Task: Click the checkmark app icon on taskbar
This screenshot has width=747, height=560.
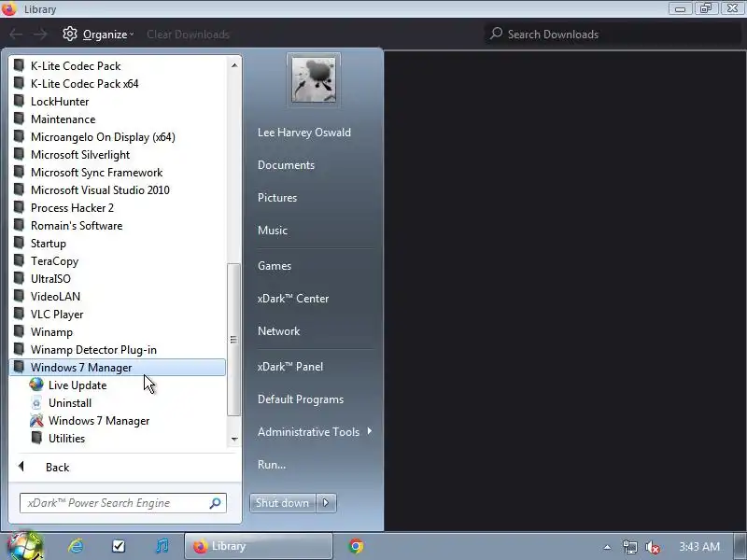Action: [119, 546]
